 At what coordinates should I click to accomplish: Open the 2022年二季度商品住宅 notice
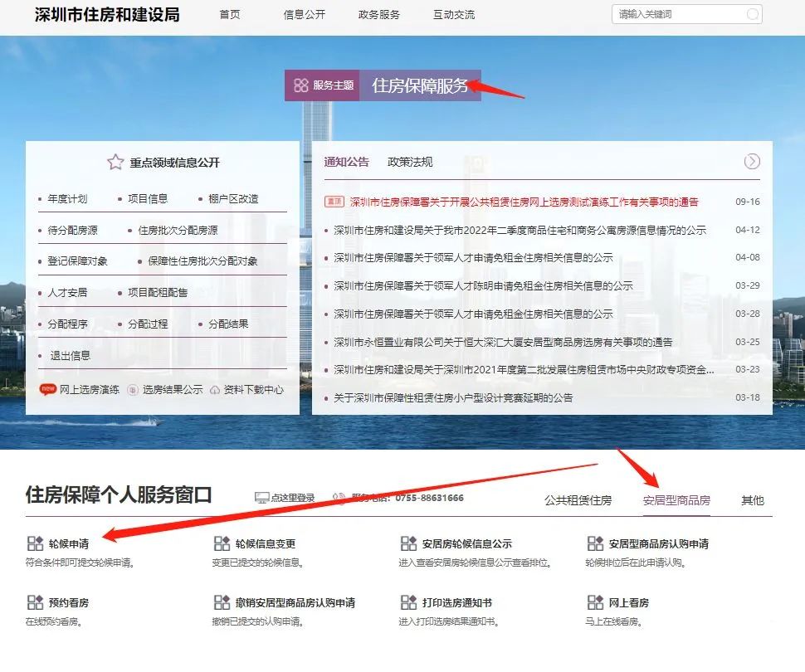pyautogui.click(x=520, y=230)
